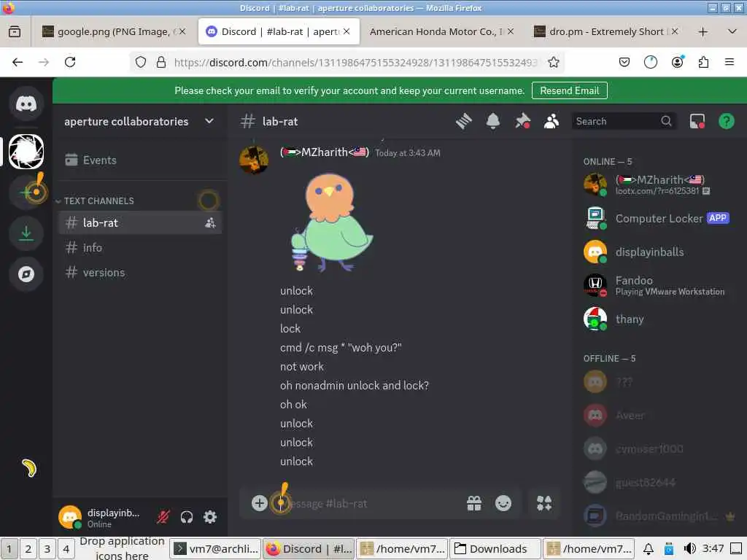
Task: Open the gift Nitro icon
Action: click(x=474, y=503)
